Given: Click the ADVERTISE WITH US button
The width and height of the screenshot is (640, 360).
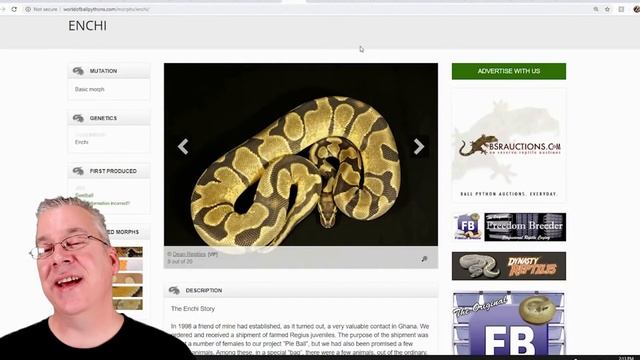Looking at the screenshot, I should pos(509,71).
